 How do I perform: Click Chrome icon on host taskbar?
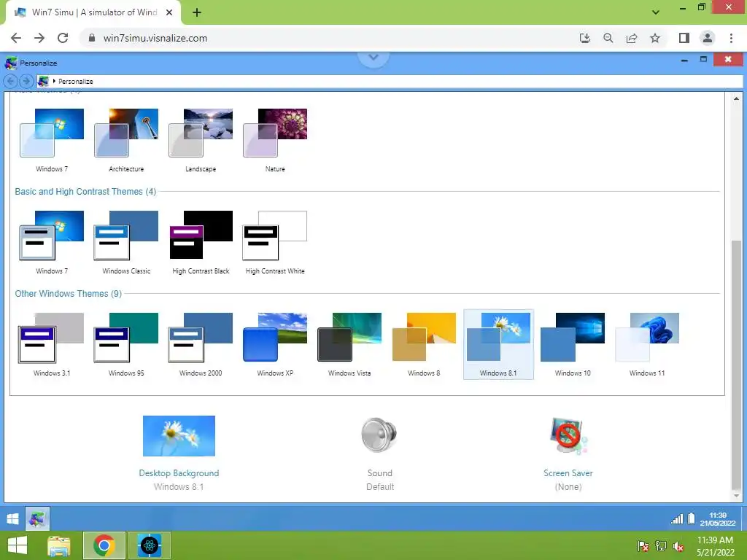click(x=104, y=545)
